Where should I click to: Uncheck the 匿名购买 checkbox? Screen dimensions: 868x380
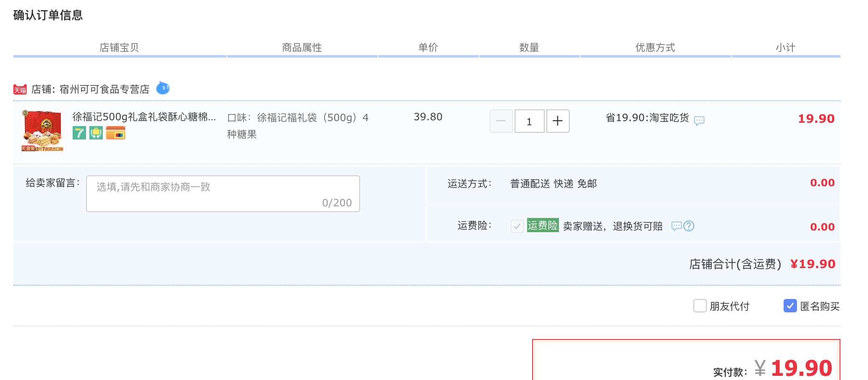(790, 306)
